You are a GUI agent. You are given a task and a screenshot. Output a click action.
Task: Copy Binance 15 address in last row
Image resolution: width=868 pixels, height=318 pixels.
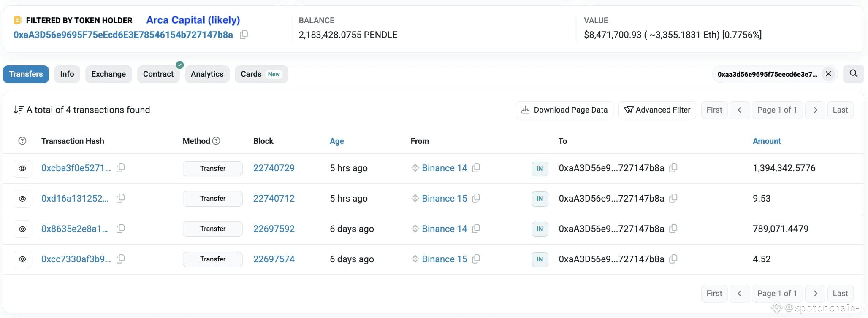click(476, 259)
